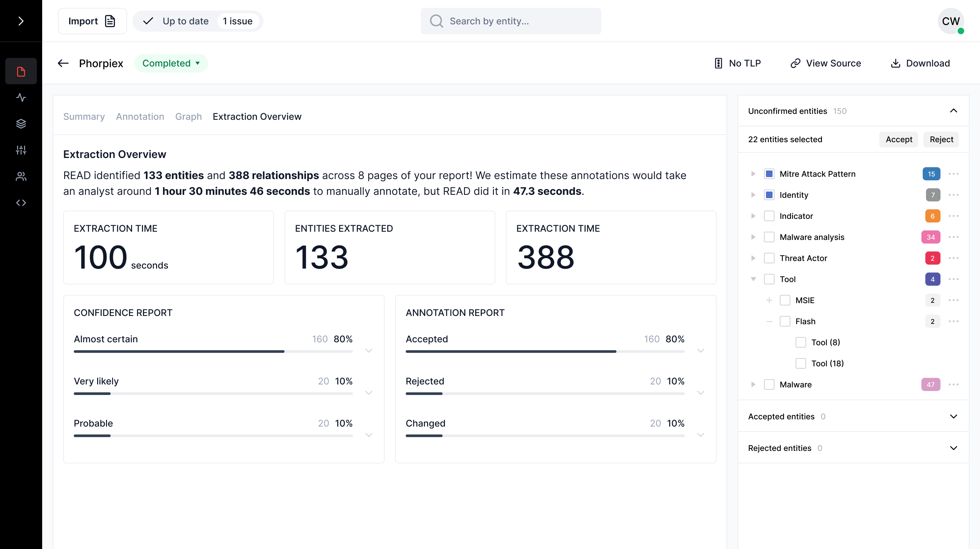980x549 pixels.
Task: Click the Almost certain confidence progress bar
Action: [x=213, y=351]
